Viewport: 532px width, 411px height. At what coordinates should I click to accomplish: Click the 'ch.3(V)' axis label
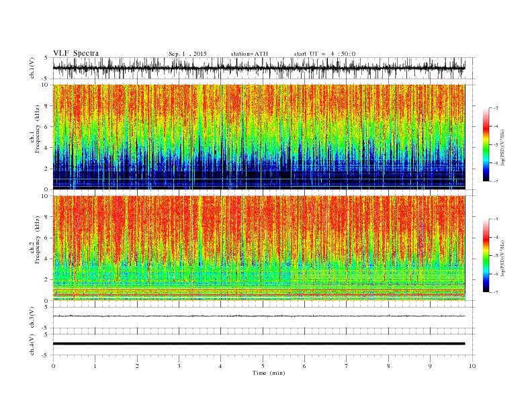coord(32,318)
